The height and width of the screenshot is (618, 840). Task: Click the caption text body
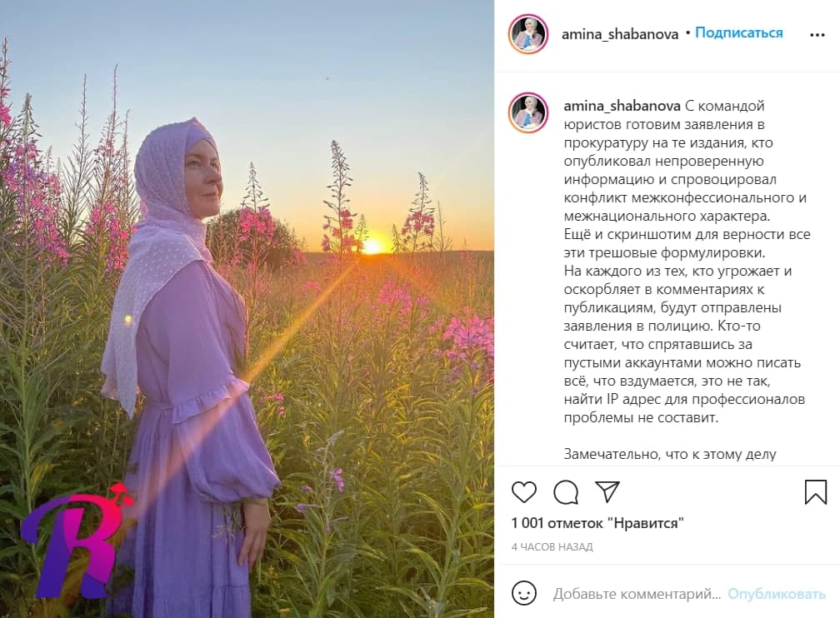686,262
